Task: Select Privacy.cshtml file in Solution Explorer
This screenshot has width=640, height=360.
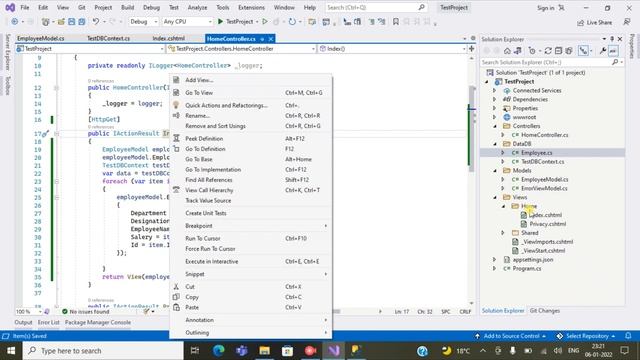Action: click(547, 224)
